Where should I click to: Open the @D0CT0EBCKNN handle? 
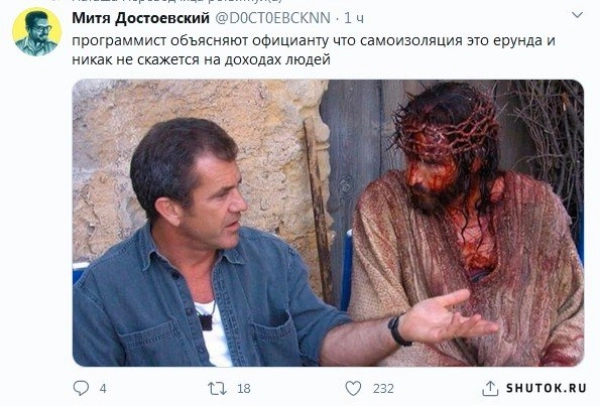pos(273,18)
